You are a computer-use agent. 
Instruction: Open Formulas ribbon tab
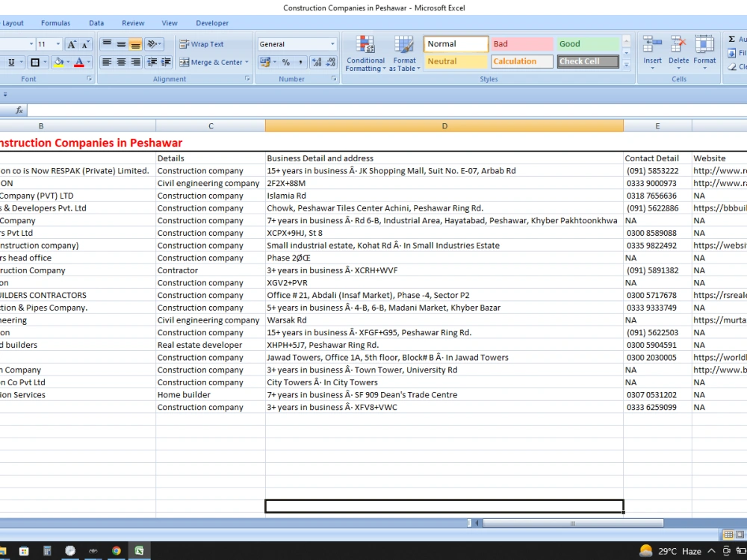pos(56,23)
